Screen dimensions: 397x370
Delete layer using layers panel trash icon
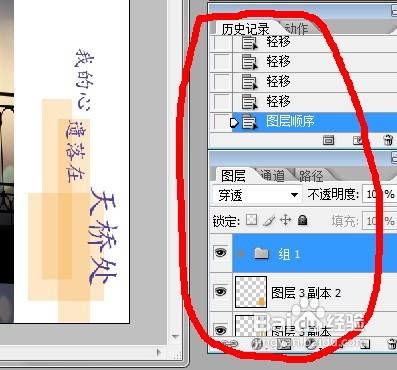(392, 344)
